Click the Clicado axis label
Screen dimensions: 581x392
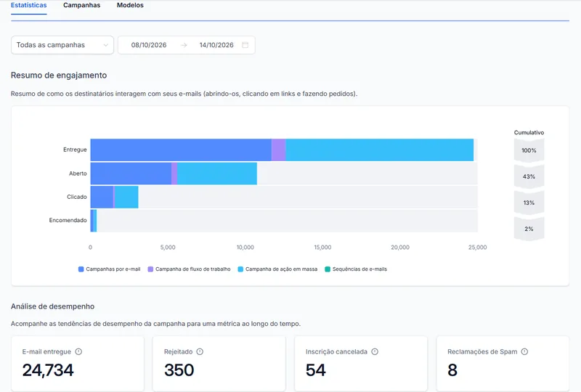(77, 197)
